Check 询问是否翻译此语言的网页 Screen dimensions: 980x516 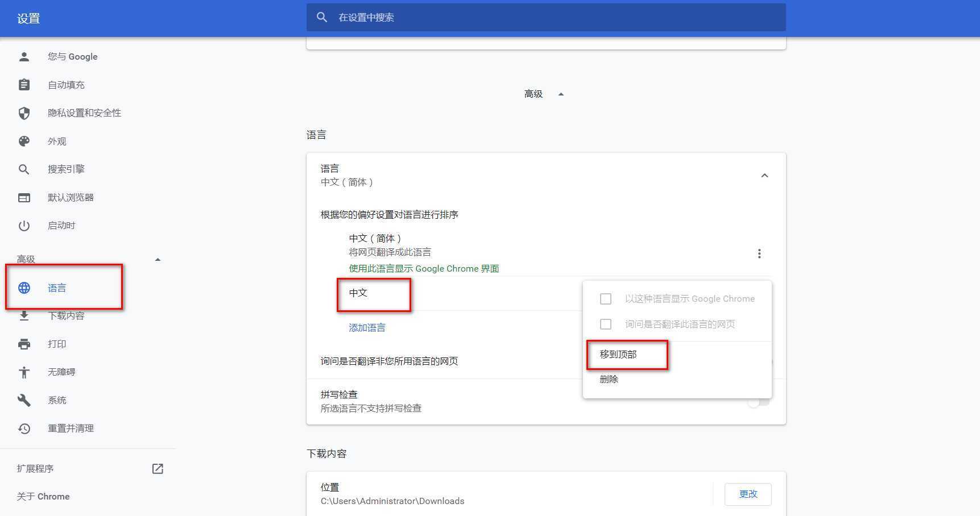tap(606, 324)
